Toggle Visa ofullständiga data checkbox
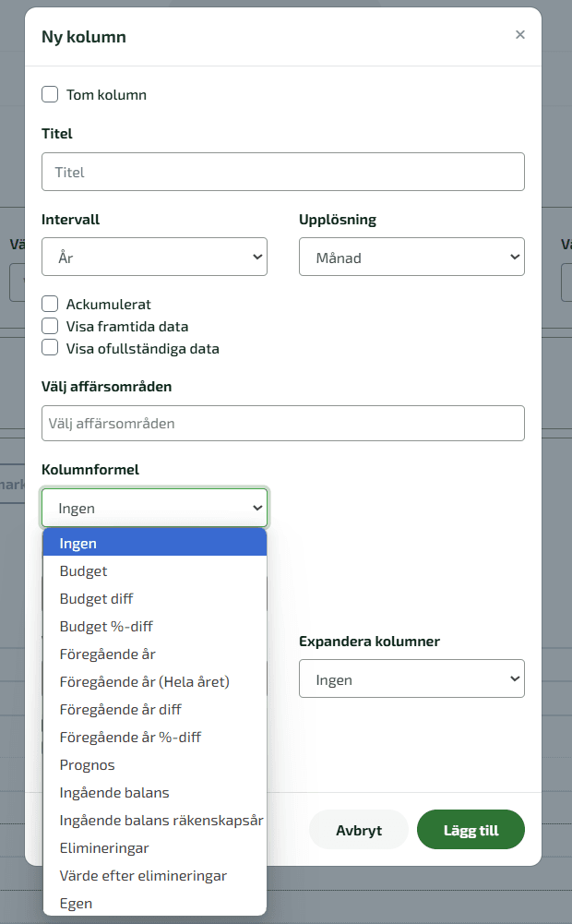572x924 pixels. tap(50, 348)
